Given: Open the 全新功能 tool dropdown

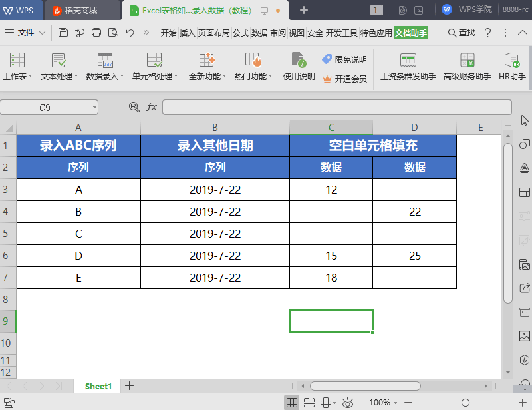Looking at the screenshot, I should pyautogui.click(x=207, y=67).
